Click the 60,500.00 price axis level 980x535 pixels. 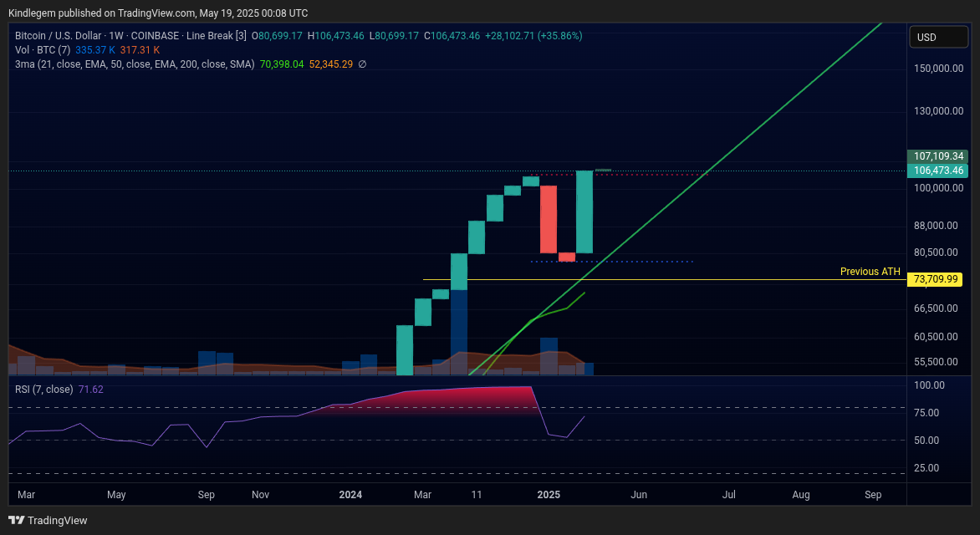pos(936,336)
